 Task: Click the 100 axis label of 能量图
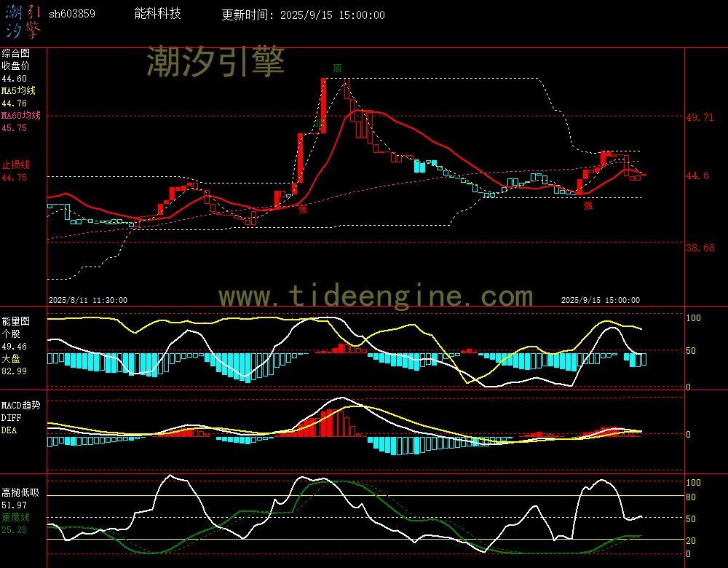[x=694, y=318]
